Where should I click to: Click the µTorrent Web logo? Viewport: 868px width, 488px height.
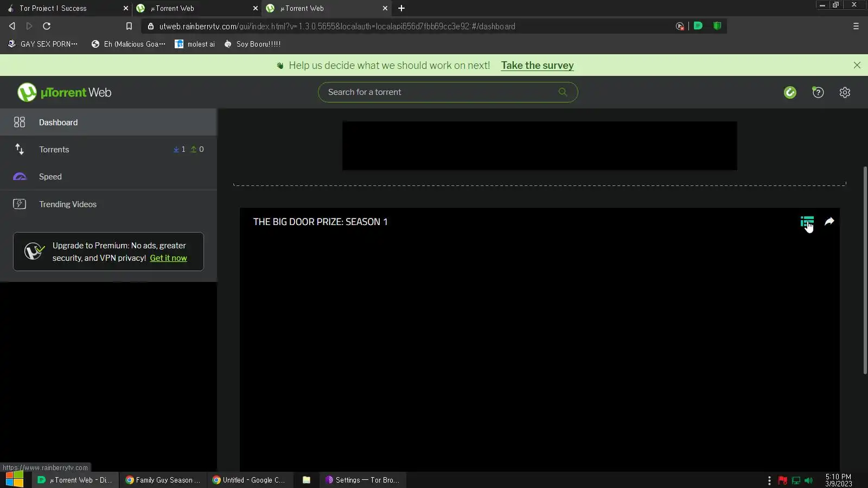[x=64, y=92]
